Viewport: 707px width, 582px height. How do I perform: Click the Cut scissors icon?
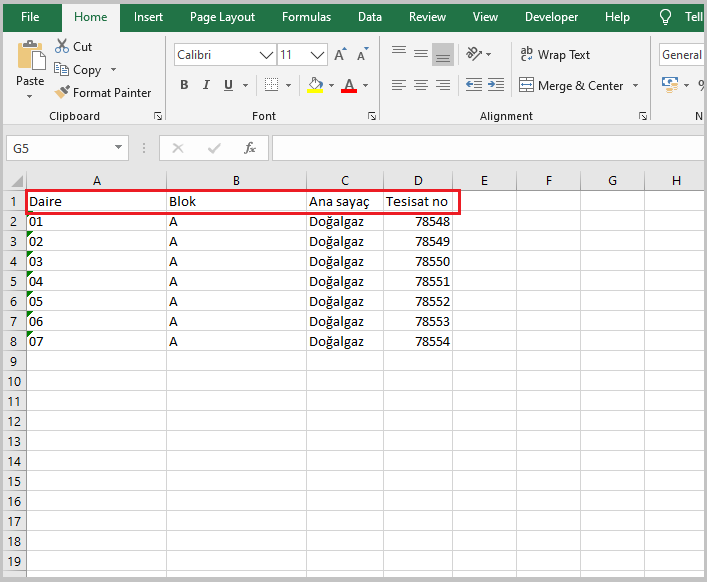click(62, 46)
